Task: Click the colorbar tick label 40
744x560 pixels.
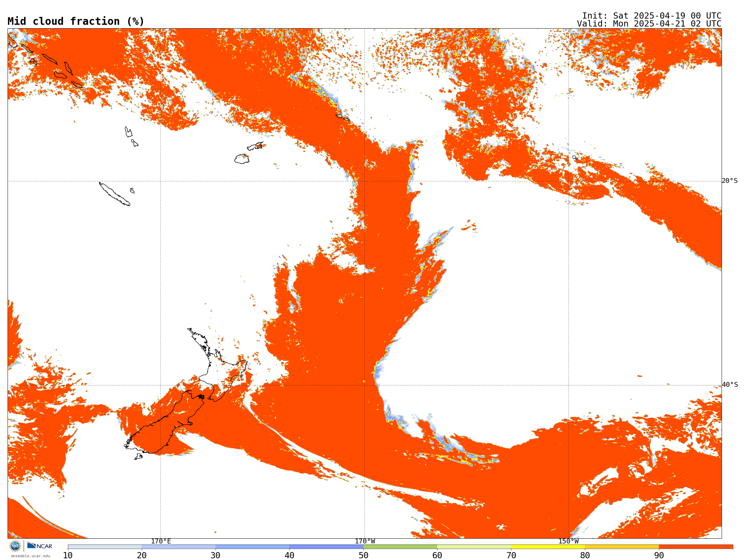Action: [289, 556]
